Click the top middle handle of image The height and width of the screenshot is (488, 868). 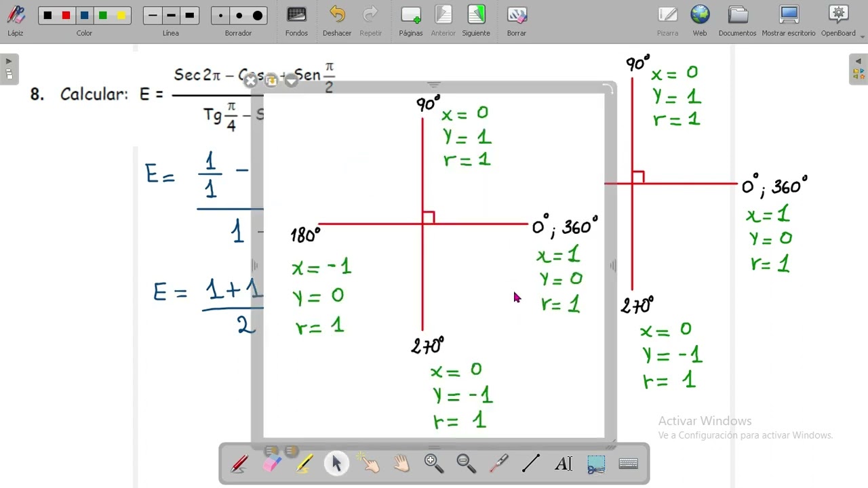[434, 85]
